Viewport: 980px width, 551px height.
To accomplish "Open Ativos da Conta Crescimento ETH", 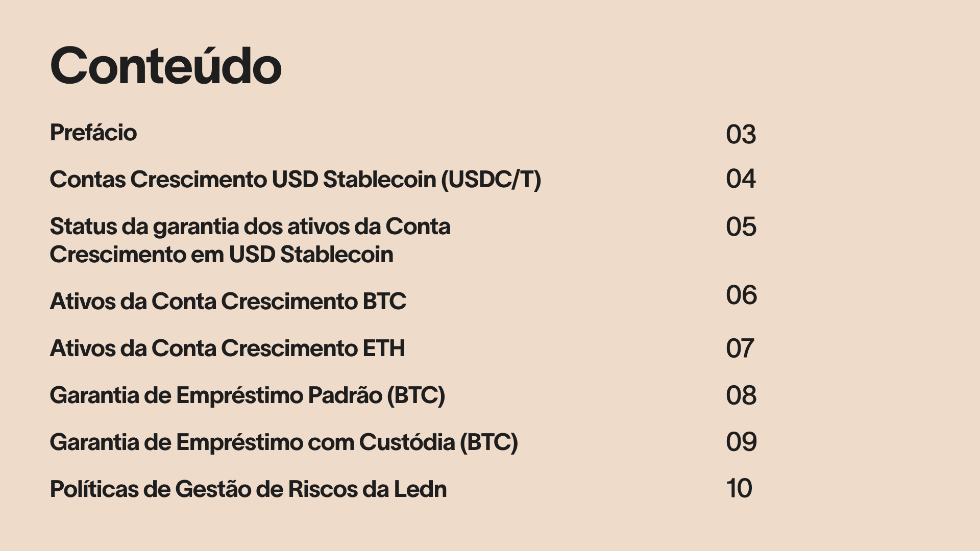I will [x=228, y=348].
